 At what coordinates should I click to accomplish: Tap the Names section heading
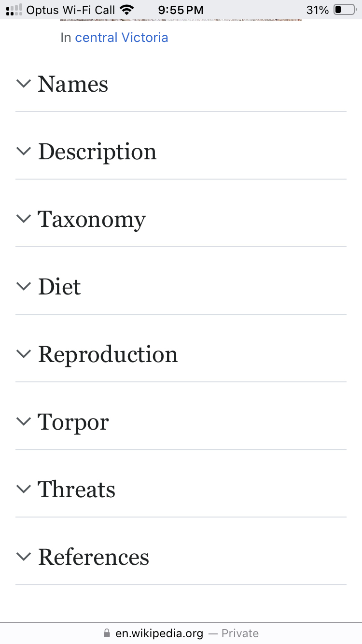pos(73,84)
